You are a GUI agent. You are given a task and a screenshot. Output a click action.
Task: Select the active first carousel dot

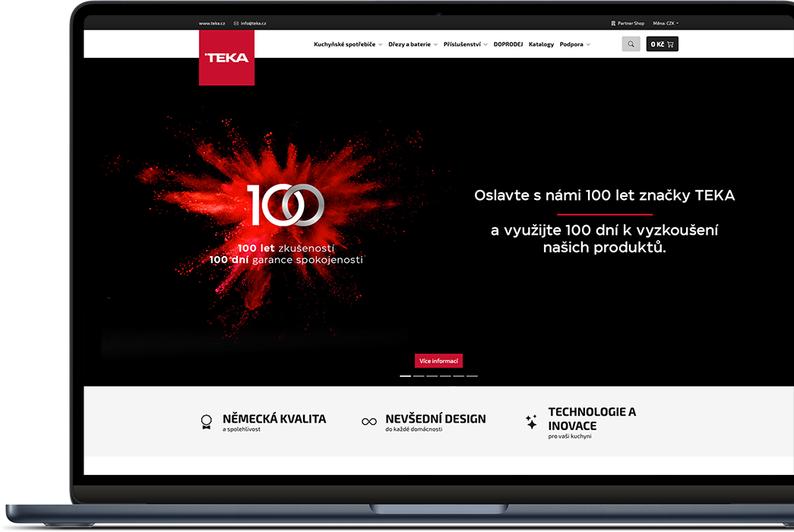coord(405,375)
